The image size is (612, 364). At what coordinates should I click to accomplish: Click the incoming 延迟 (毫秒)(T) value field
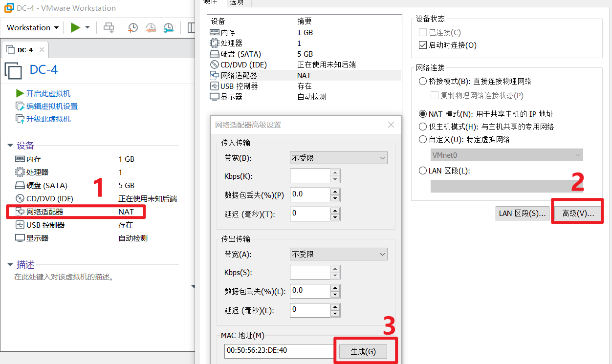[x=310, y=214]
